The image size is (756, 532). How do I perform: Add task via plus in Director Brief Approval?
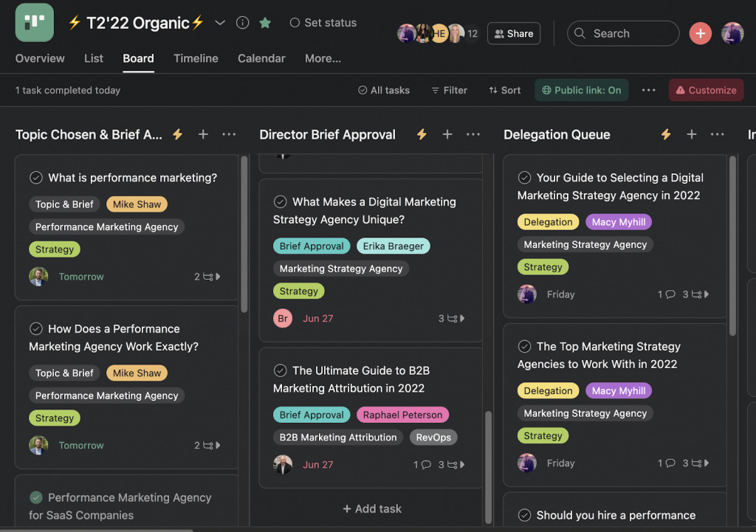447,134
